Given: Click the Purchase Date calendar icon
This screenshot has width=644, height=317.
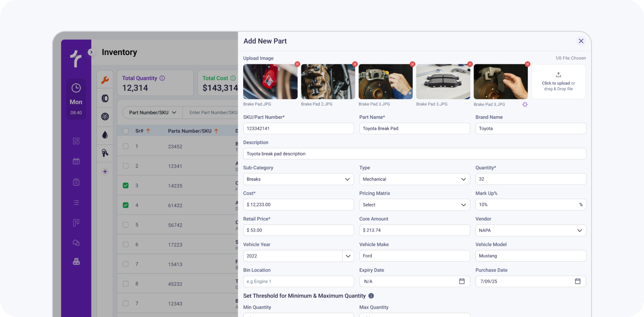Looking at the screenshot, I should [x=577, y=281].
